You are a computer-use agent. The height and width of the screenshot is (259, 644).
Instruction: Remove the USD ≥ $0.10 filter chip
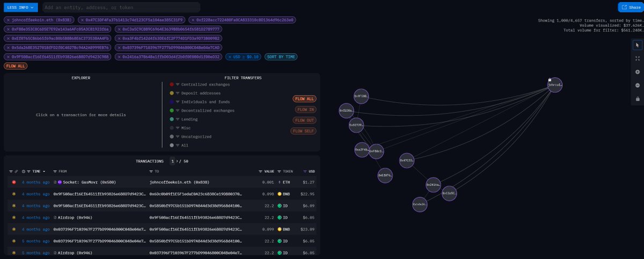229,56
